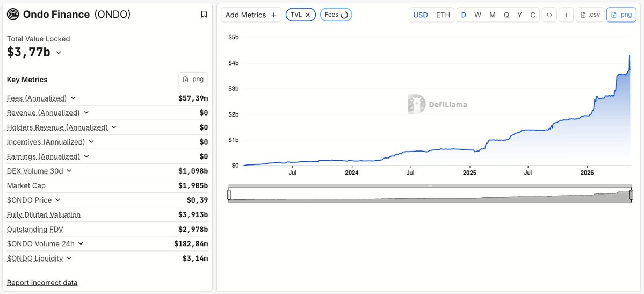Click the Fees metric chip
The height and width of the screenshot is (294, 644).
336,15
